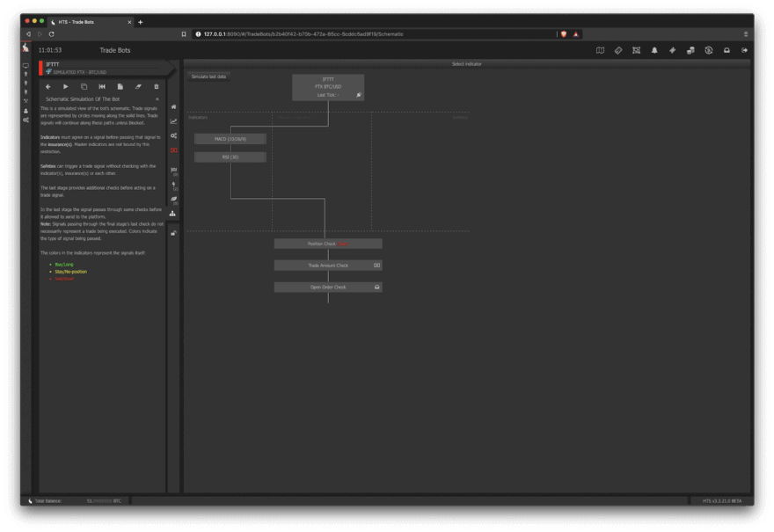Collapse the Schematic Simulation description panel
Screen dimensions: 774x532
tap(157, 99)
